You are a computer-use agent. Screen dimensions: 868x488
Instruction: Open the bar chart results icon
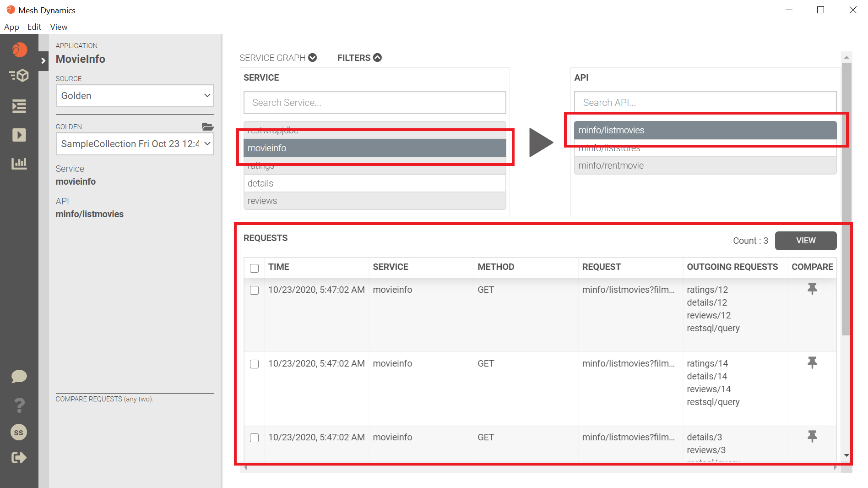click(x=19, y=163)
